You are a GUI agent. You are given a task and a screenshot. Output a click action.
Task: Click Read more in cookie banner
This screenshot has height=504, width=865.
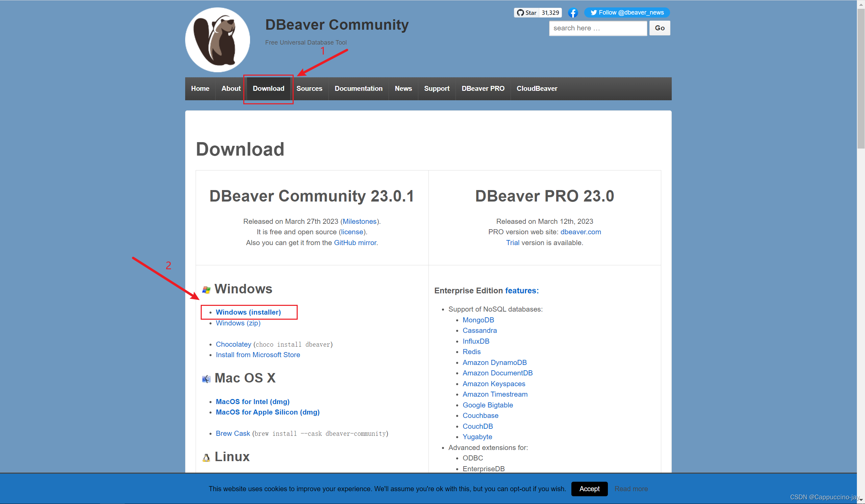coord(631,489)
